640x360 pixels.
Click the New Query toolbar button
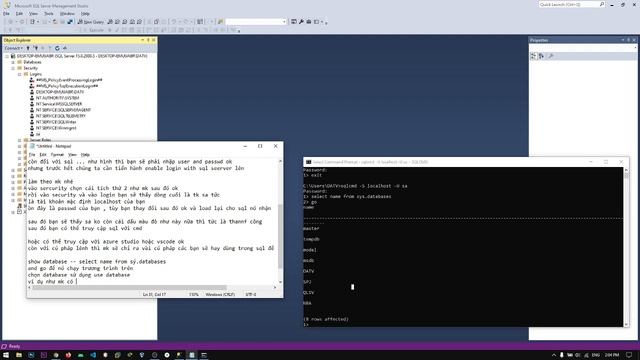[91, 22]
